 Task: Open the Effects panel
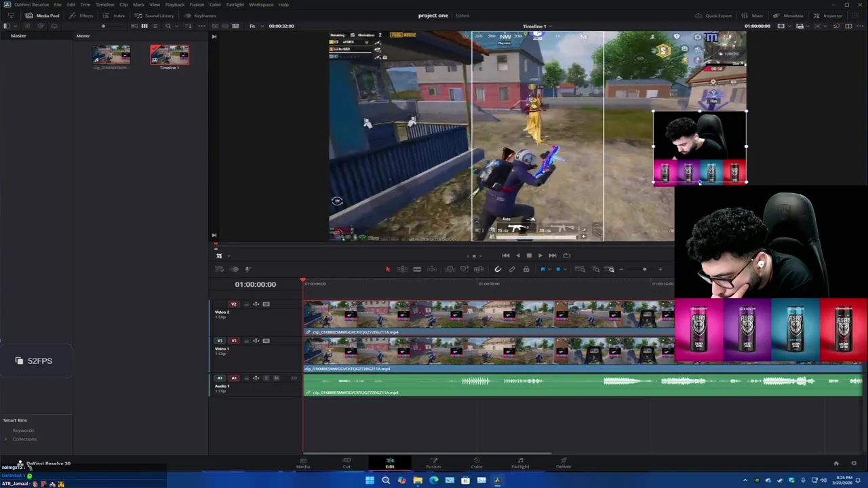click(x=81, y=16)
